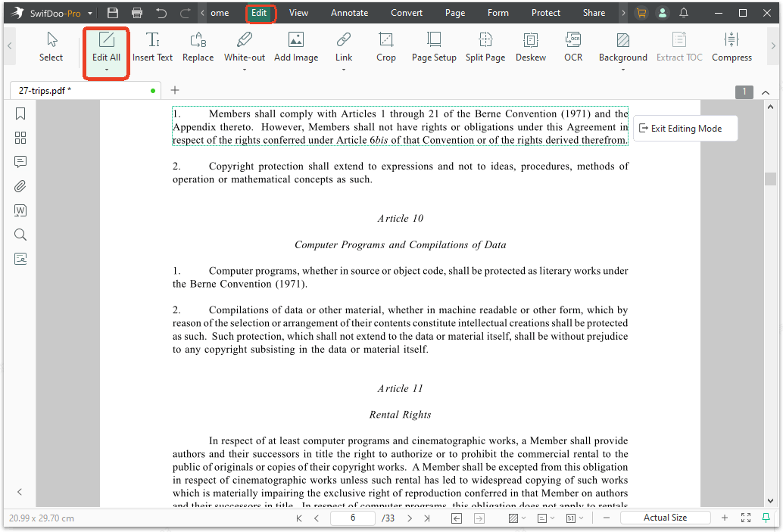Click the Word conversion sidebar icon

(20, 210)
